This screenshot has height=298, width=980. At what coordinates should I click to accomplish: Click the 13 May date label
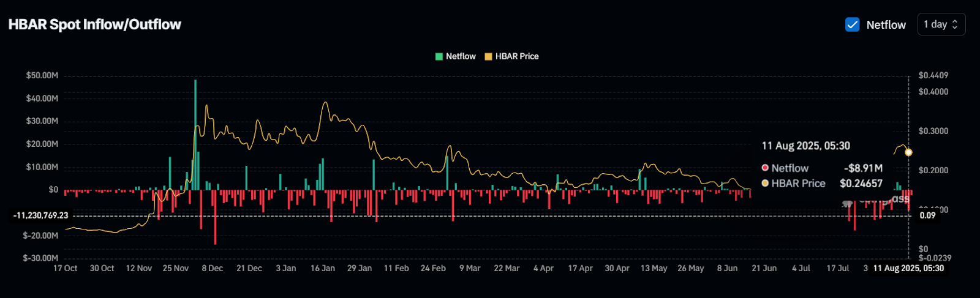(654, 269)
